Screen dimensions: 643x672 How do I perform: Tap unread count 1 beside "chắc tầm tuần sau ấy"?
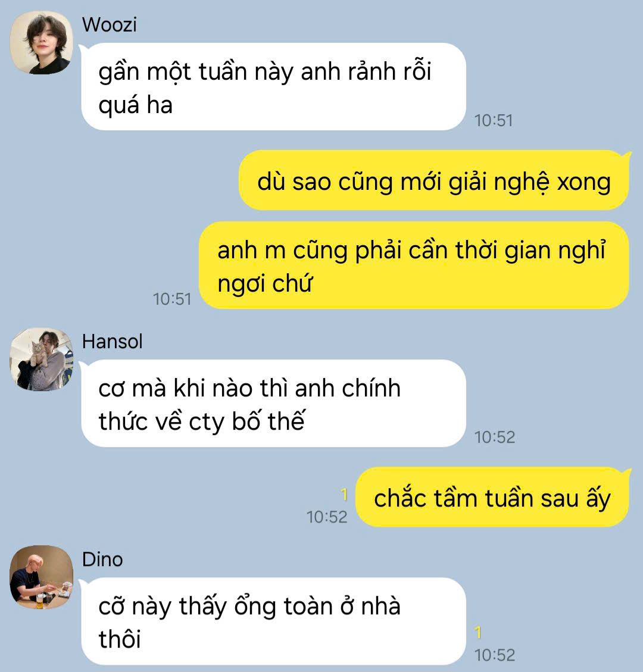(x=344, y=495)
